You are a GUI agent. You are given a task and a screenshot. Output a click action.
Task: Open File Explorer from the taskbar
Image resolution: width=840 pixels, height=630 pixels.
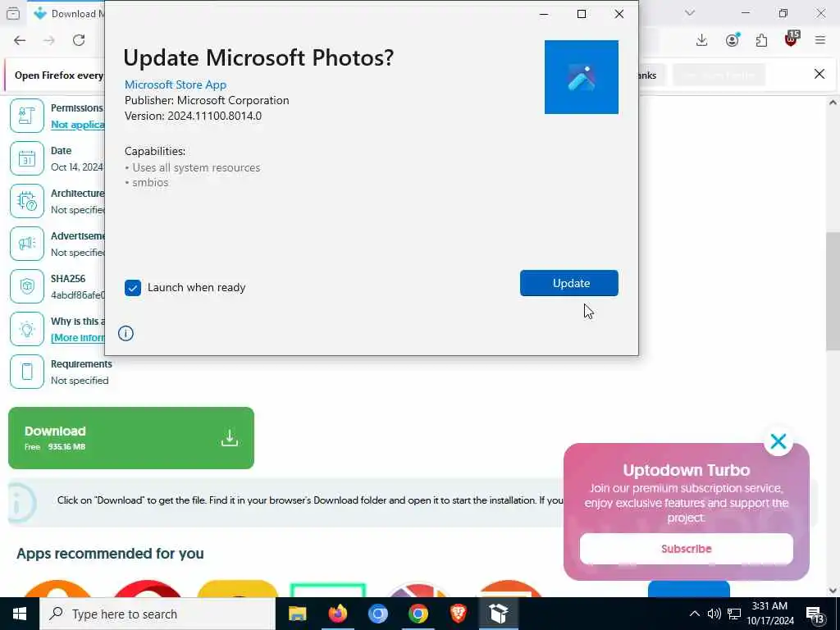pyautogui.click(x=297, y=614)
